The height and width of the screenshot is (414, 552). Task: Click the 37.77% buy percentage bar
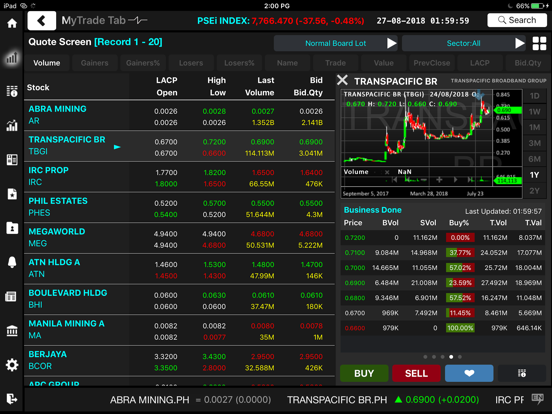point(460,253)
